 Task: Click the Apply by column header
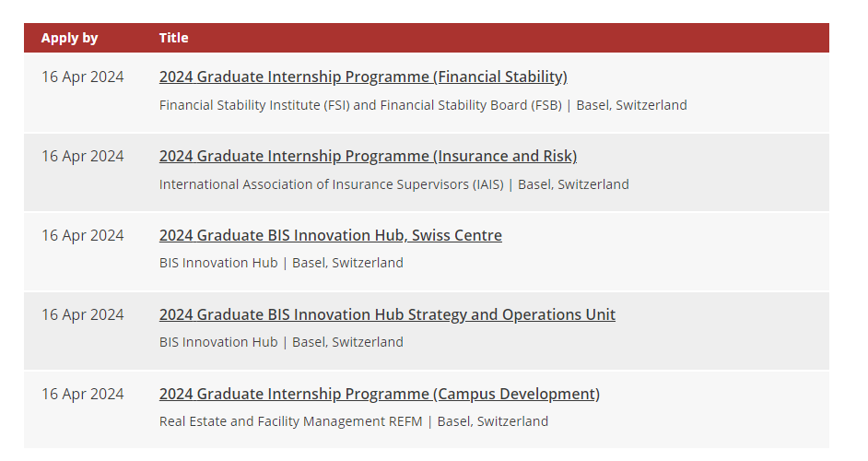coord(69,38)
